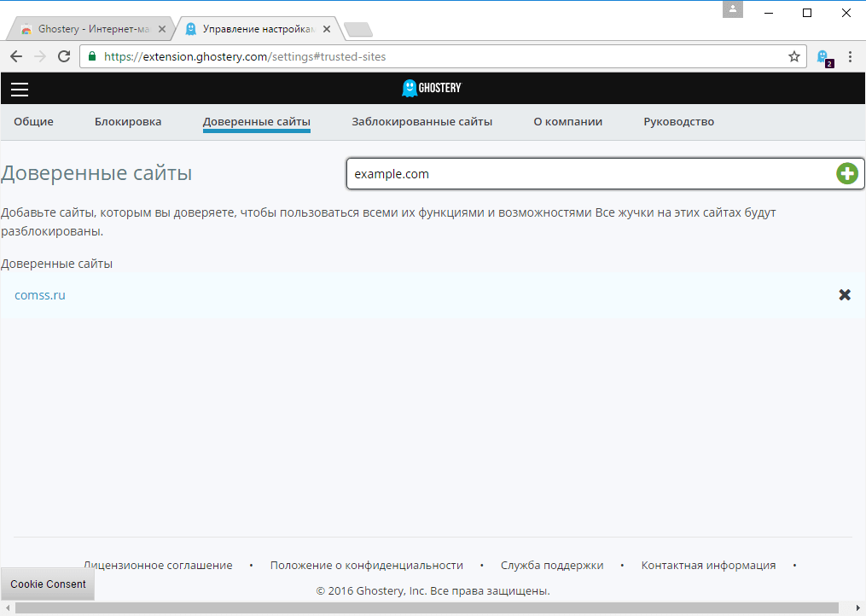Screen dimensions: 866x616
Task: Close the Ghostery web store tab
Action: click(x=162, y=29)
